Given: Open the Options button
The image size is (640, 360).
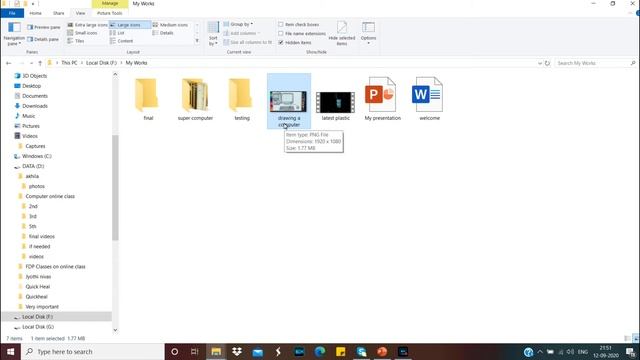Looking at the screenshot, I should [x=368, y=33].
